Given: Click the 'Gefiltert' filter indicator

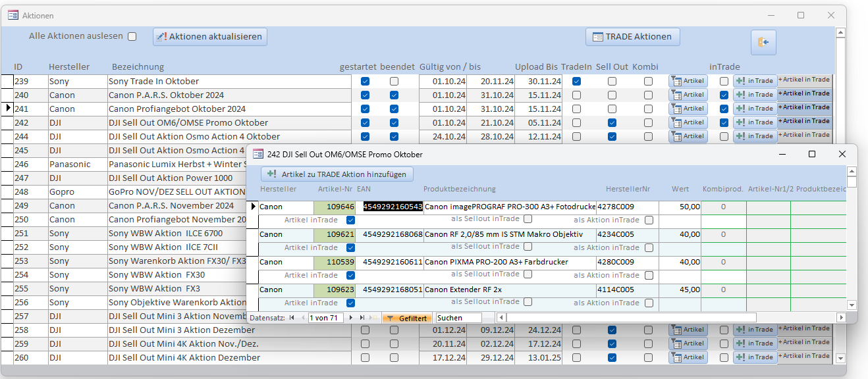Looking at the screenshot, I should point(407,318).
